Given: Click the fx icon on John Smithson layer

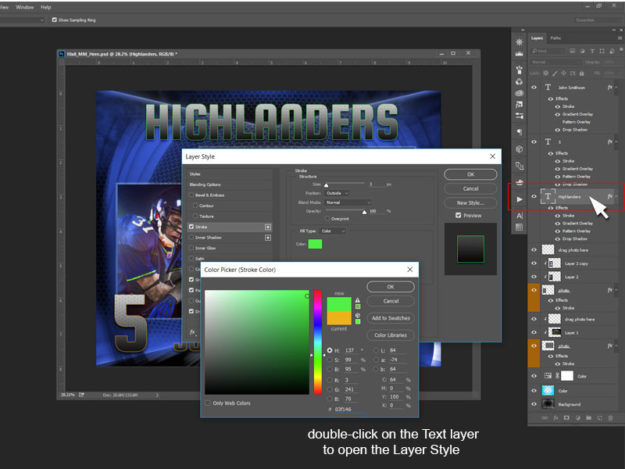Looking at the screenshot, I should coord(609,88).
